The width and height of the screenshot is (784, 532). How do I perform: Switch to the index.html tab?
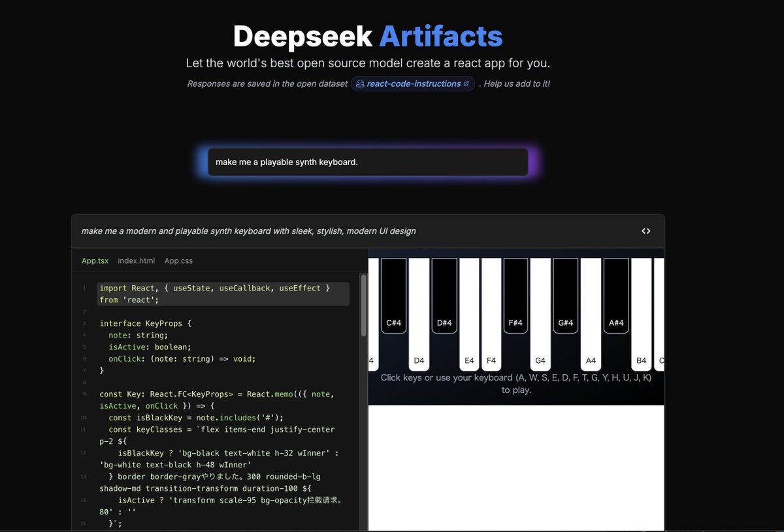(x=137, y=260)
